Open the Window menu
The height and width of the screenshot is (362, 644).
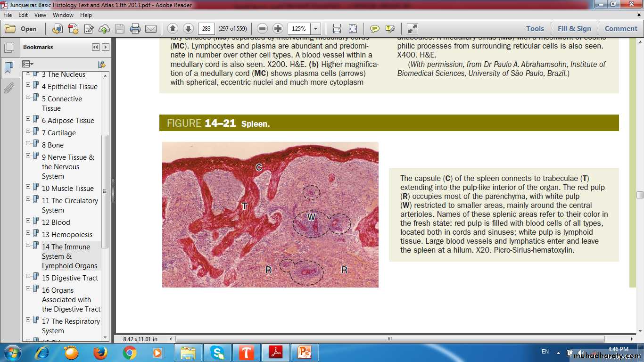[63, 15]
